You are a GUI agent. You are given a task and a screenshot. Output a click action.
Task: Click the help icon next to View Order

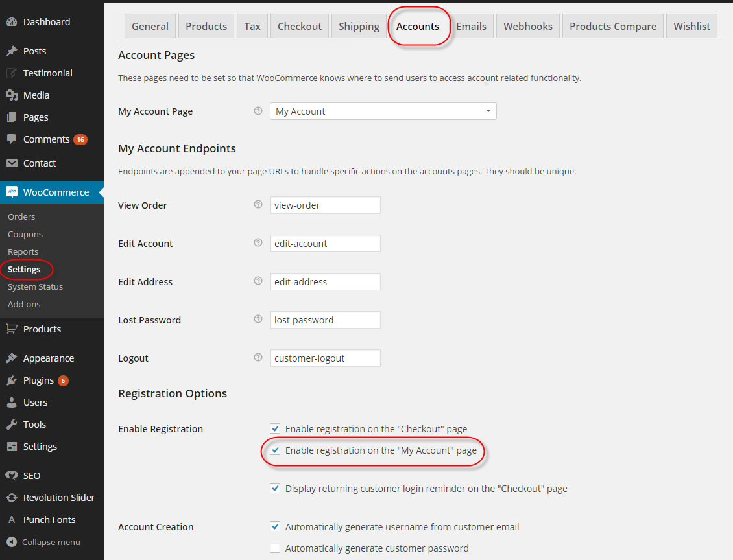coord(258,205)
